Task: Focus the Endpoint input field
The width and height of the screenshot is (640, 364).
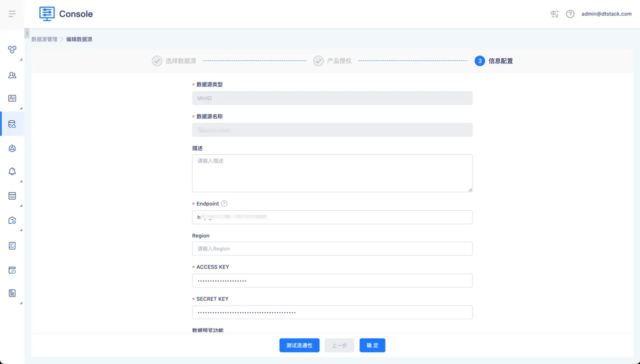Action: pyautogui.click(x=332, y=217)
